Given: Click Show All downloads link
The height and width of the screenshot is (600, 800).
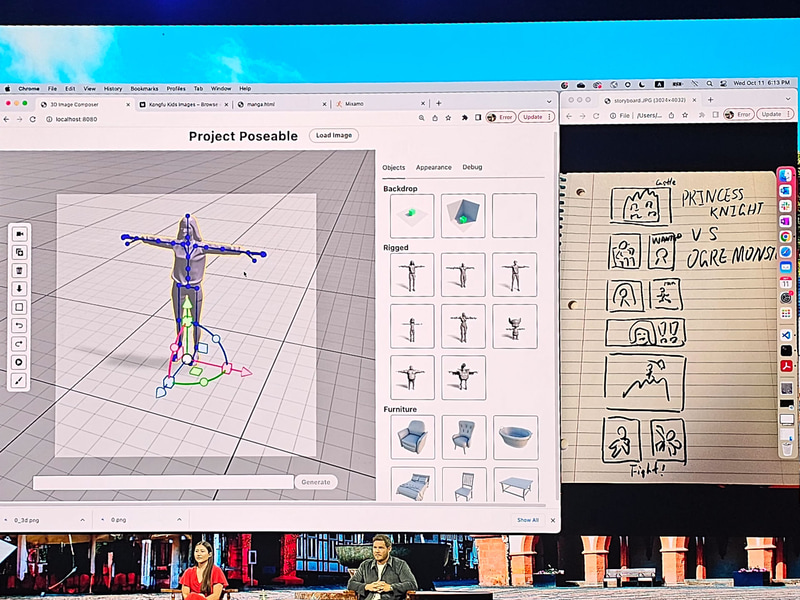Looking at the screenshot, I should point(528,520).
